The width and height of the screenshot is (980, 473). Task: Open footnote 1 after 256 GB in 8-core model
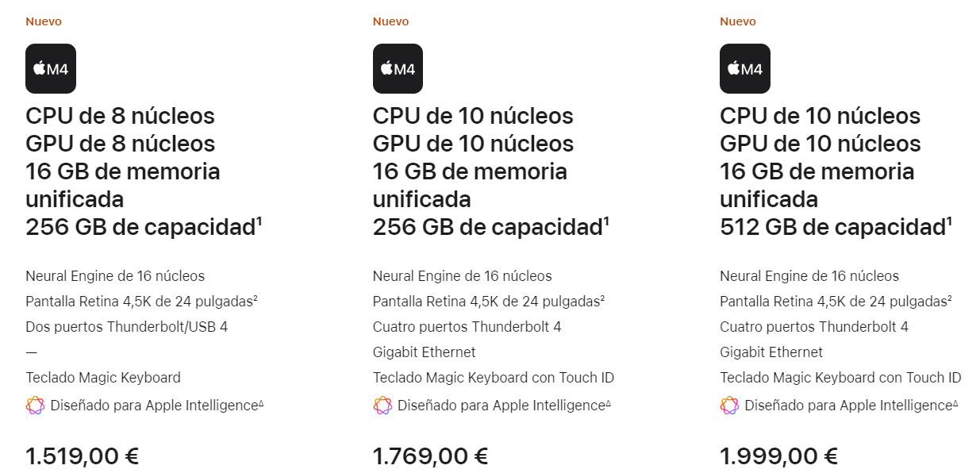tap(259, 221)
